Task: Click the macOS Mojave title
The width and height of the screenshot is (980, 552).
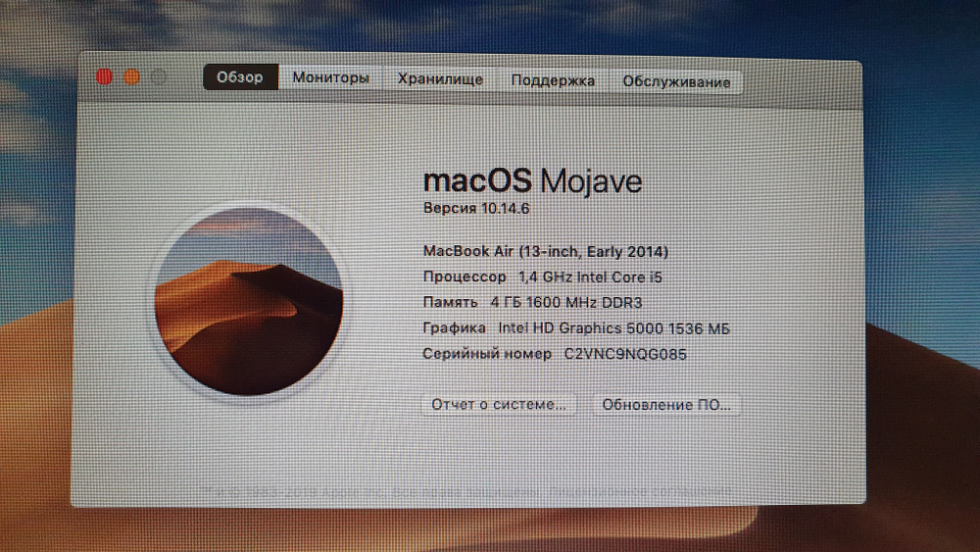Action: [x=532, y=181]
